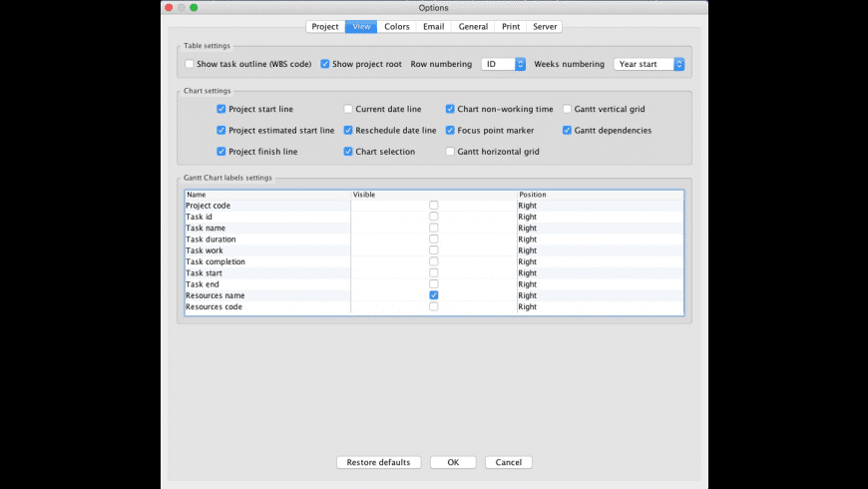Click Position cell of Resources code row
This screenshot has width=868, height=489.
[x=600, y=306]
